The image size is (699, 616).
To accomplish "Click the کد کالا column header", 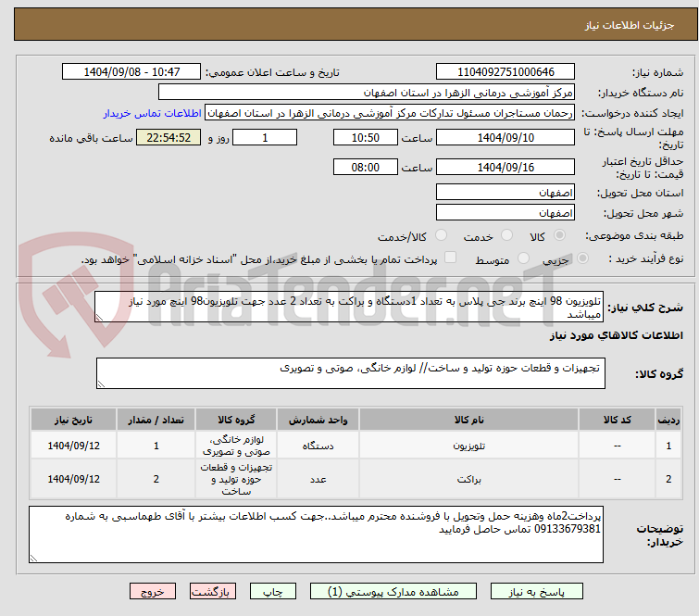I will click(617, 420).
